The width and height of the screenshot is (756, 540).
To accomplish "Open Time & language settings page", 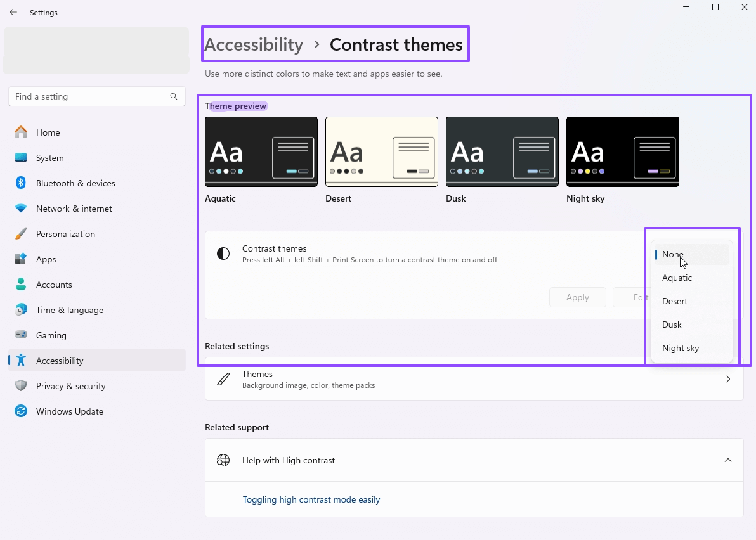I will [x=69, y=310].
